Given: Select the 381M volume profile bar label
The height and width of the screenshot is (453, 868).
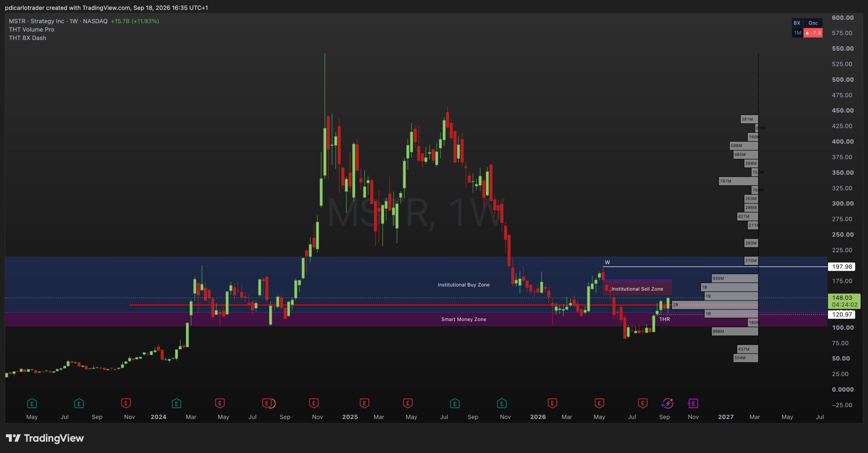Looking at the screenshot, I should (x=747, y=119).
